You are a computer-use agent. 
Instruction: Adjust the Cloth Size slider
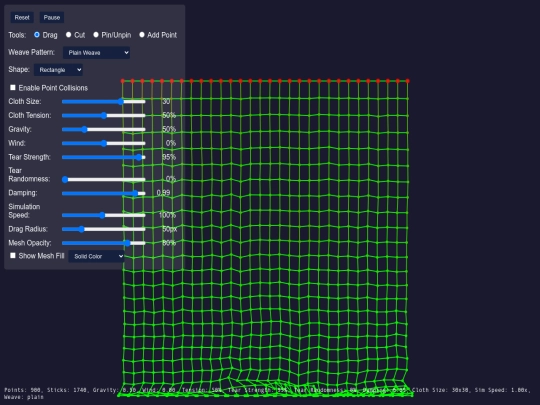click(x=104, y=102)
